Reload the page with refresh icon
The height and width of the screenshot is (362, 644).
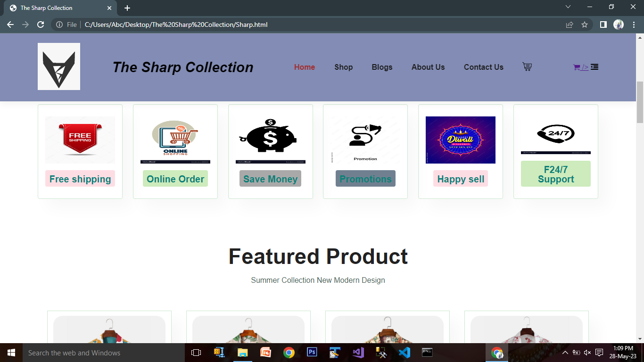click(x=41, y=25)
